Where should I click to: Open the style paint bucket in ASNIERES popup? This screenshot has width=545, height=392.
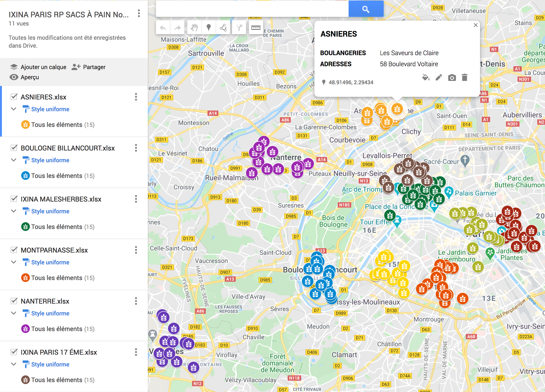pyautogui.click(x=426, y=78)
